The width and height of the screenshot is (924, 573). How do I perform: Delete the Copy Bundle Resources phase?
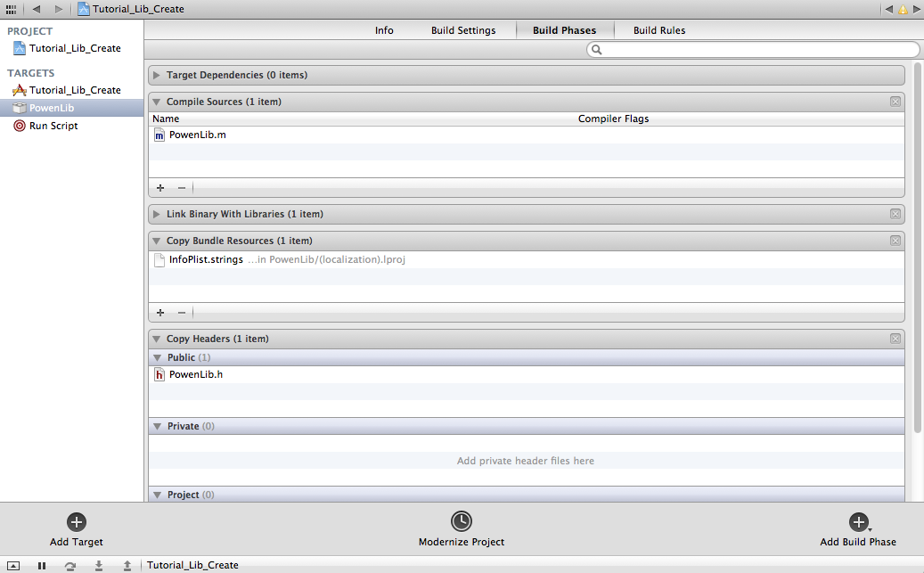[x=895, y=241]
